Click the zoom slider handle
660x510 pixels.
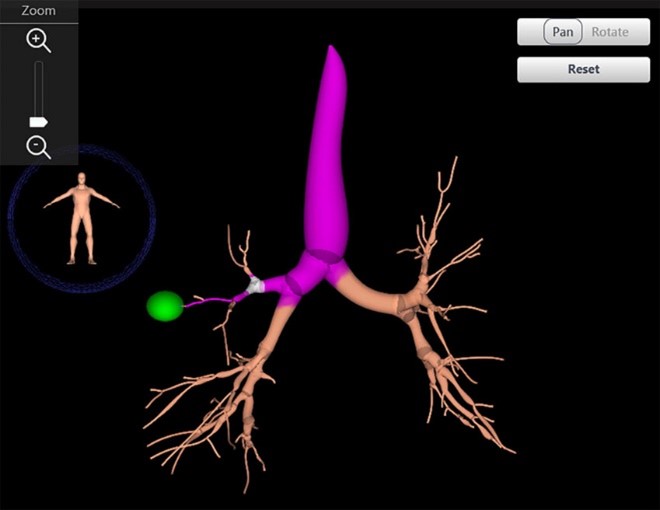pyautogui.click(x=38, y=122)
